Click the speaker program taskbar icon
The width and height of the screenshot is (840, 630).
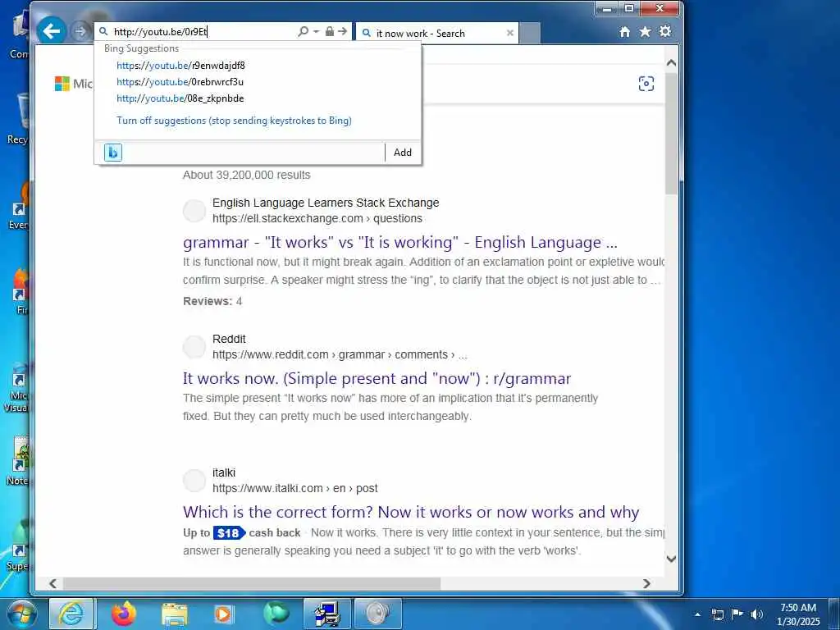point(377,614)
